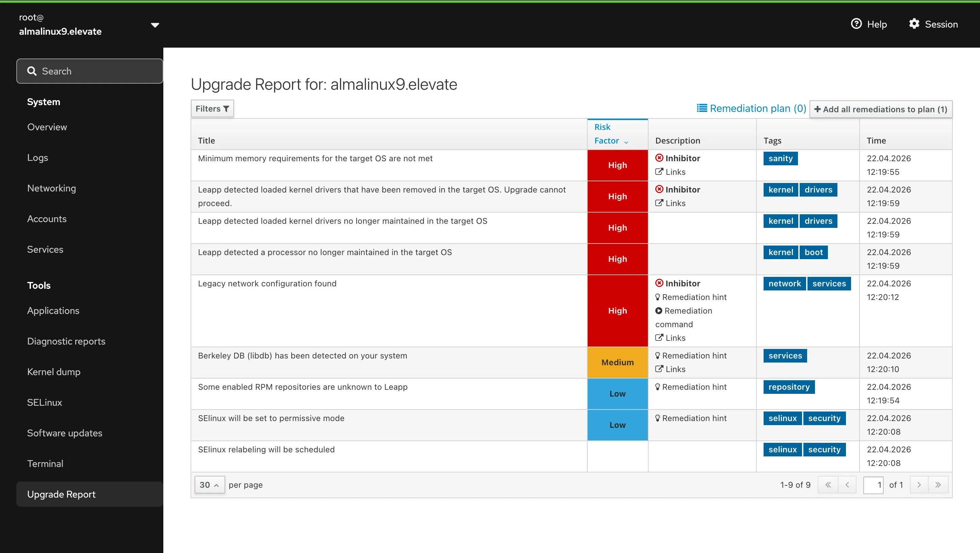Navigate to SELinux in sidebar
The width and height of the screenshot is (980, 553).
[x=45, y=402]
